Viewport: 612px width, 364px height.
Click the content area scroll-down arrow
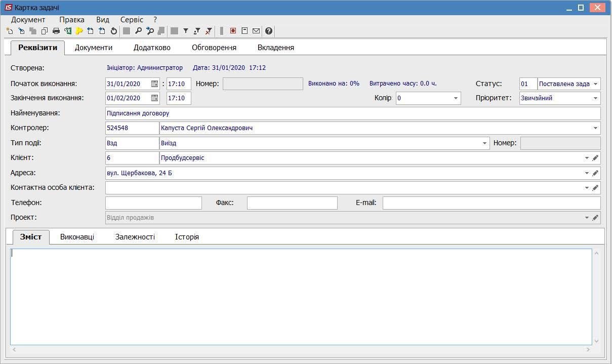pos(596,341)
